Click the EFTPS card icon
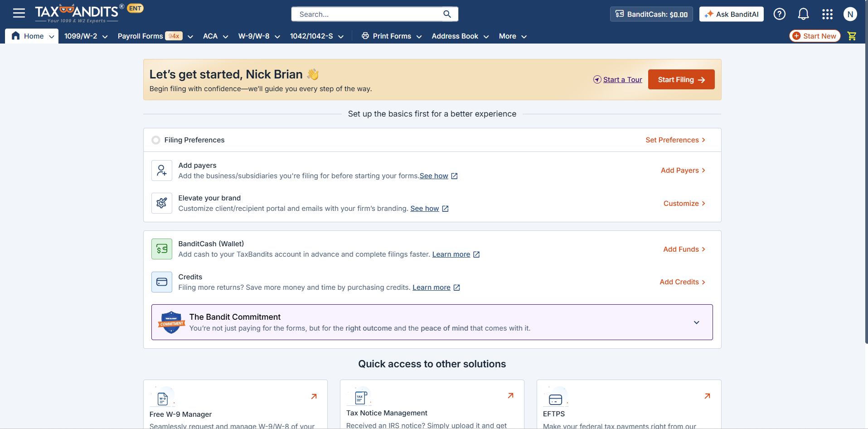Viewport: 868px width, 429px height. 556,399
